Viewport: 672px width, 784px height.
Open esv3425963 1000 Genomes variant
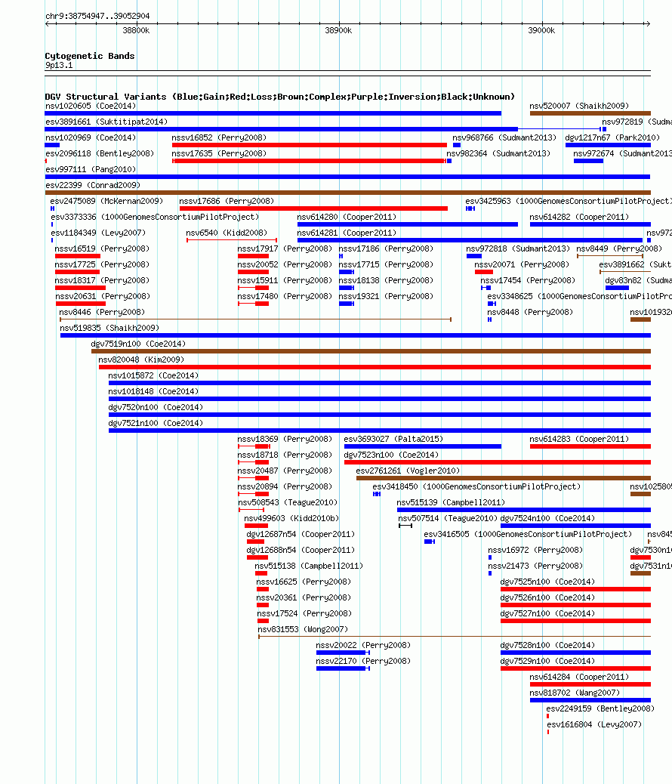568,202
